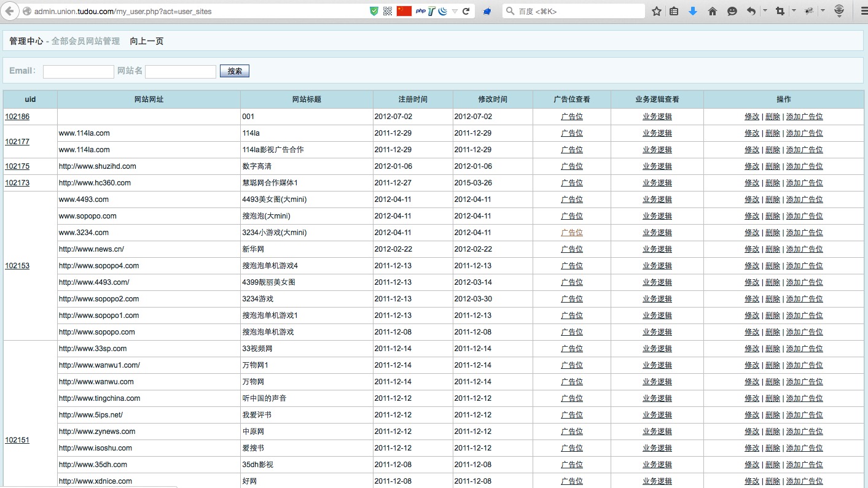Reload the page with the refresh icon
Screen dimensions: 868x488
[466, 11]
